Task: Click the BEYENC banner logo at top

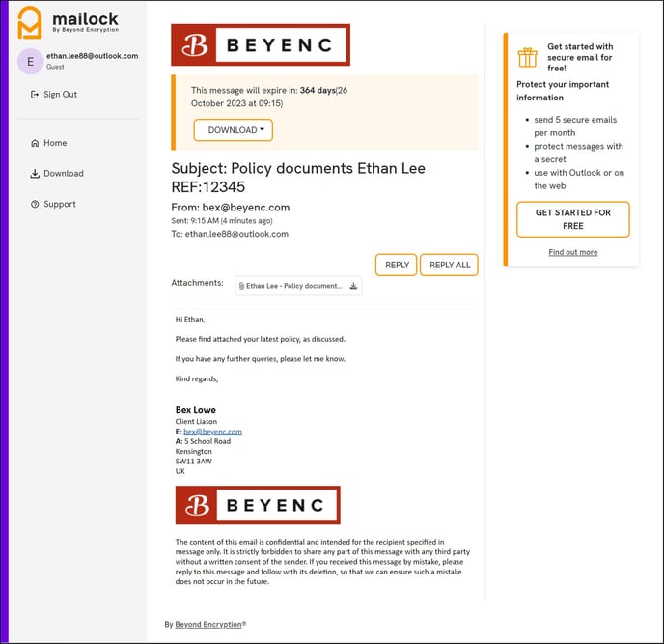Action: [x=261, y=45]
